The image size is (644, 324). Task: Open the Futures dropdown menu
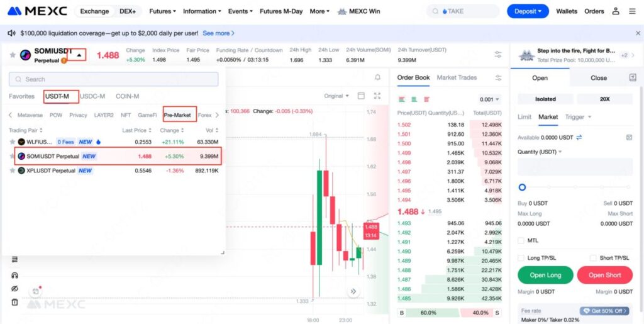pos(163,11)
